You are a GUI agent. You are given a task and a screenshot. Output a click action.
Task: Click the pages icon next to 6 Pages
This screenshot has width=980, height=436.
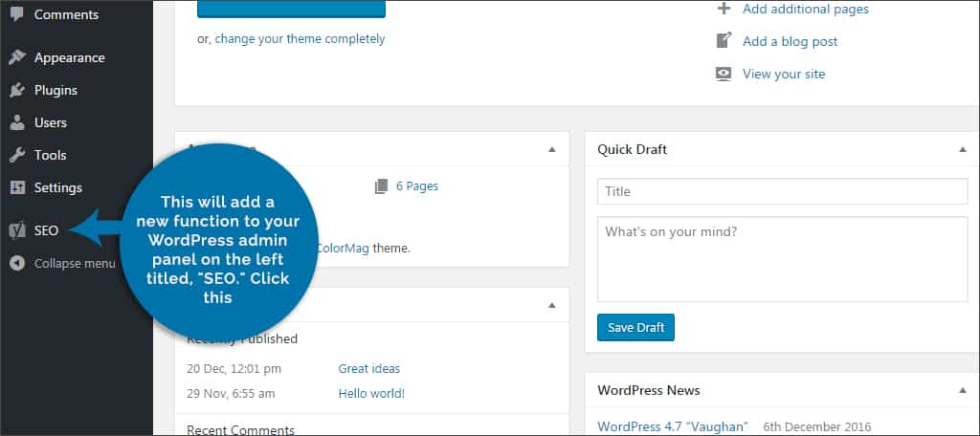tap(381, 186)
